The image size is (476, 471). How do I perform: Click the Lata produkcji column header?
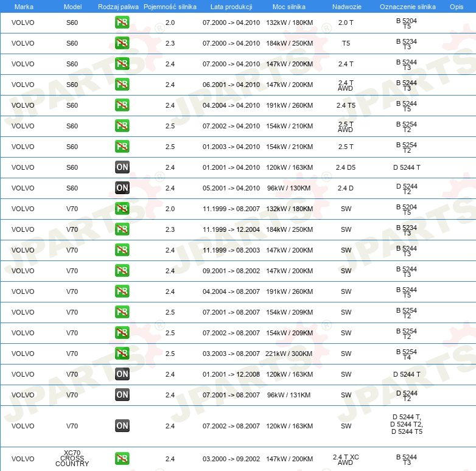click(231, 7)
